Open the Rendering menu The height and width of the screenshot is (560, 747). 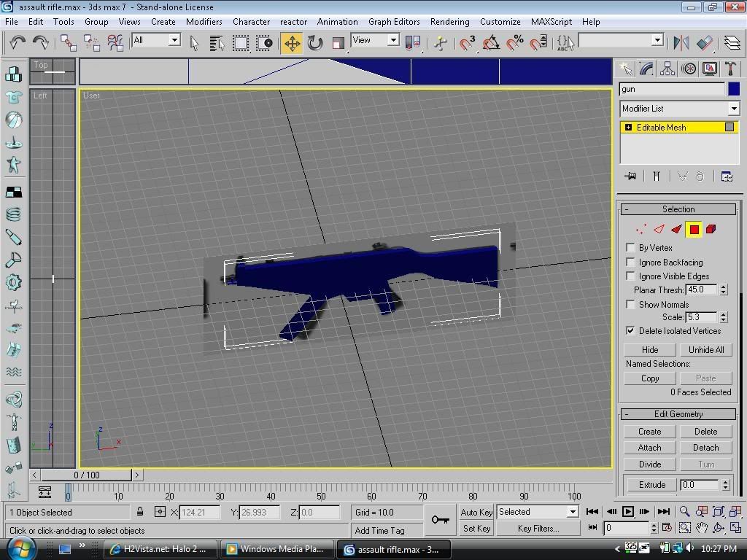pos(449,22)
